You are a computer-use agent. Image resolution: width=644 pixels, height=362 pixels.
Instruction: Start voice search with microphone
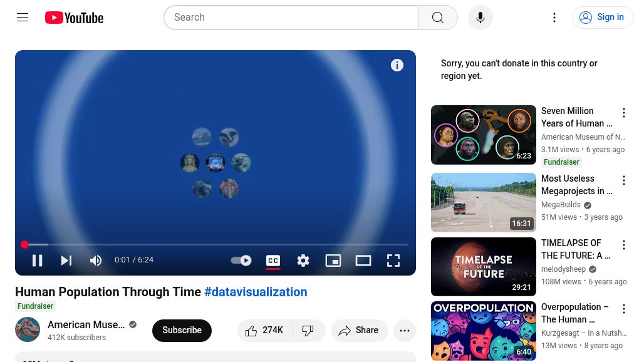[480, 18]
